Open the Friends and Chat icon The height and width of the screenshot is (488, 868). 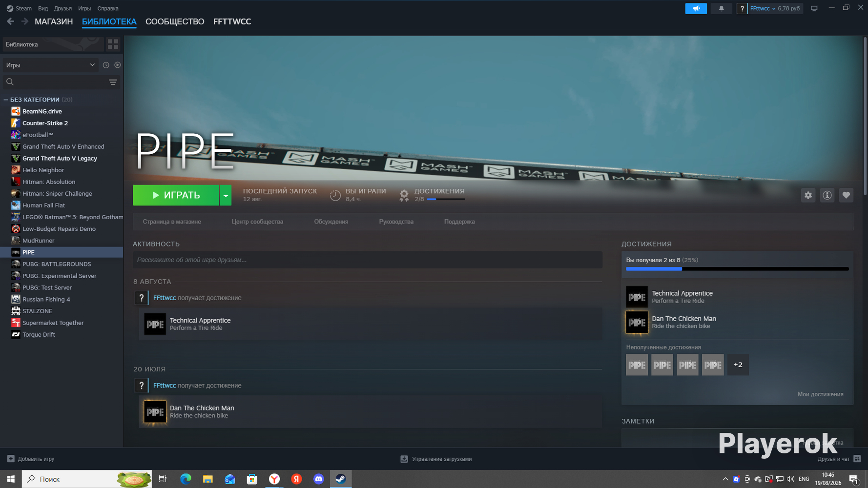pos(857,459)
